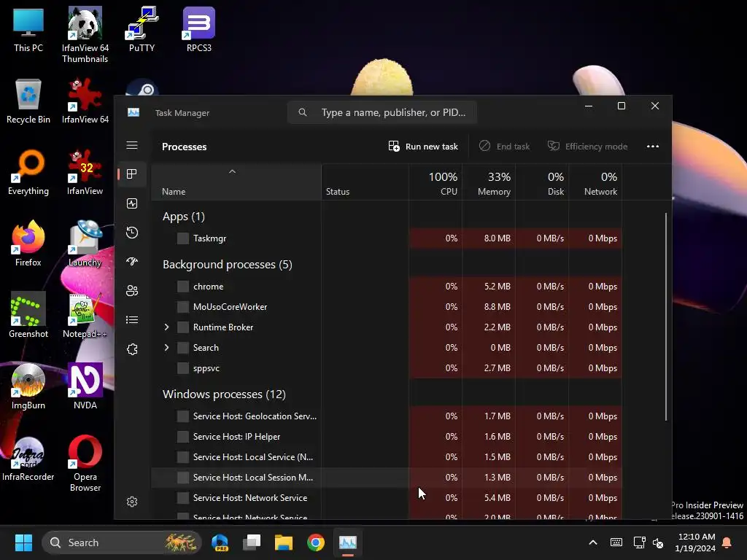Launch the ImgBurn desktop shortcut
This screenshot has height=560, width=747.
click(x=28, y=386)
